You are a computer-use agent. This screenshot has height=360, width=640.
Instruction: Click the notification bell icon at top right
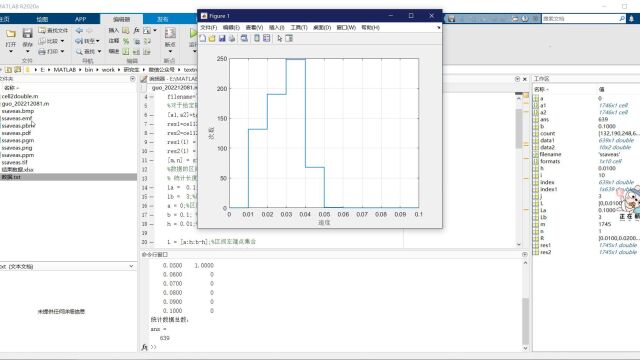coord(631,19)
